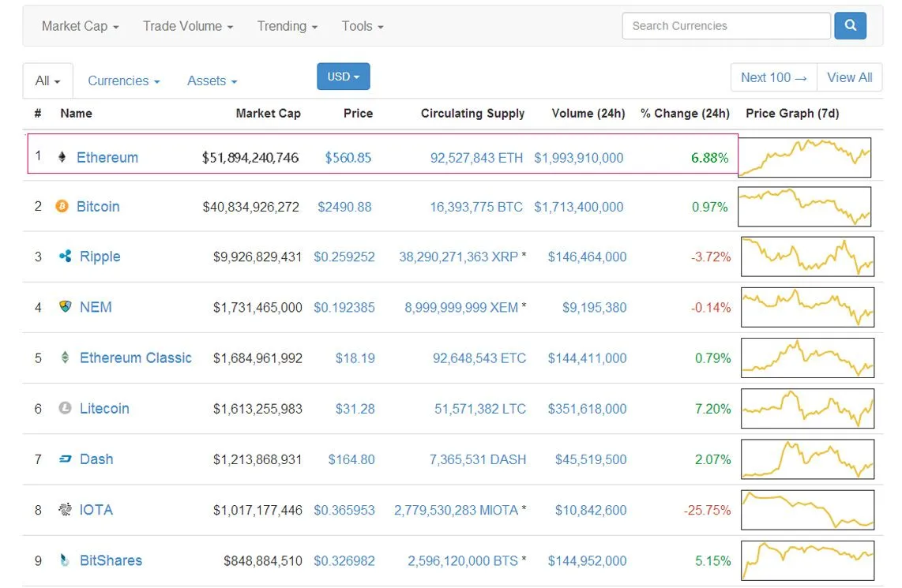Click the supply 92,527,843 ETH
This screenshot has height=588, width=902.
[x=476, y=158]
